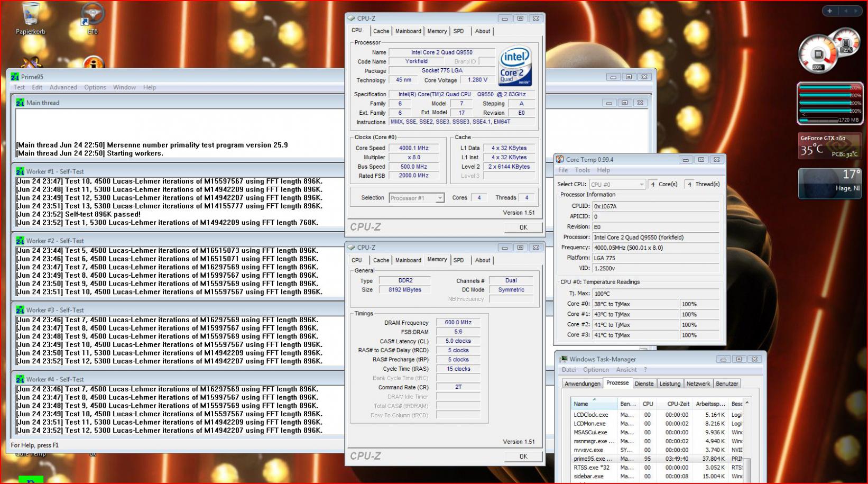The height and width of the screenshot is (484, 868).
Task: Click the Worker #2 Self-Test window icon
Action: [x=20, y=241]
